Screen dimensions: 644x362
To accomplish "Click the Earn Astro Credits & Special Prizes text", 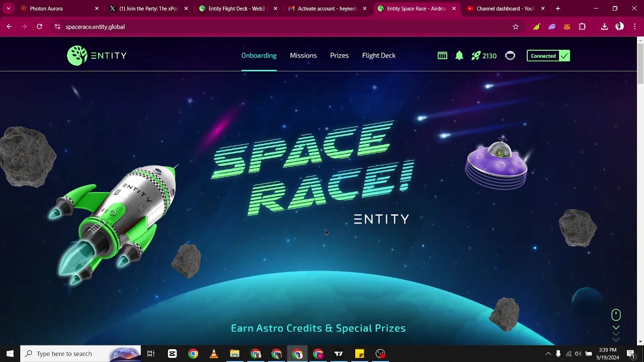I will point(318,328).
